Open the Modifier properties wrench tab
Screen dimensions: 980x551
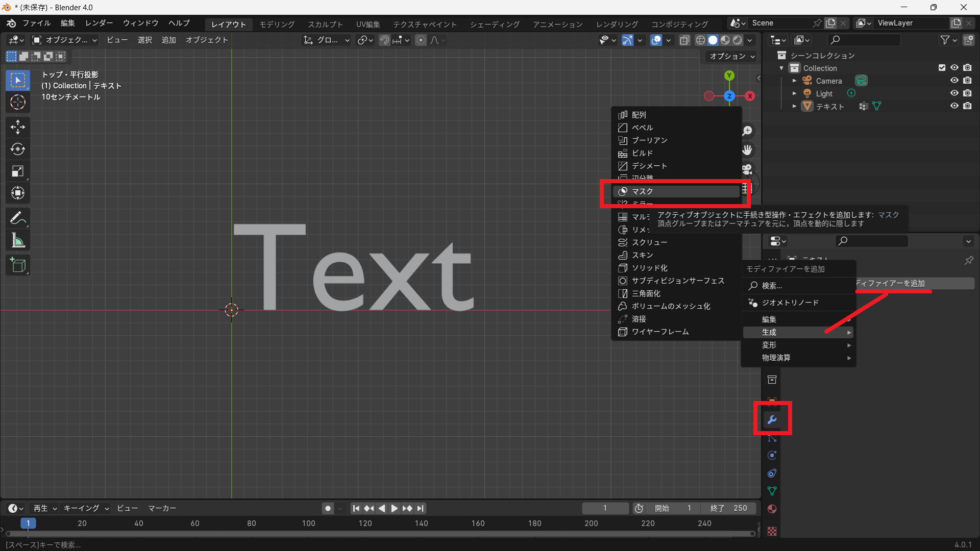point(772,419)
